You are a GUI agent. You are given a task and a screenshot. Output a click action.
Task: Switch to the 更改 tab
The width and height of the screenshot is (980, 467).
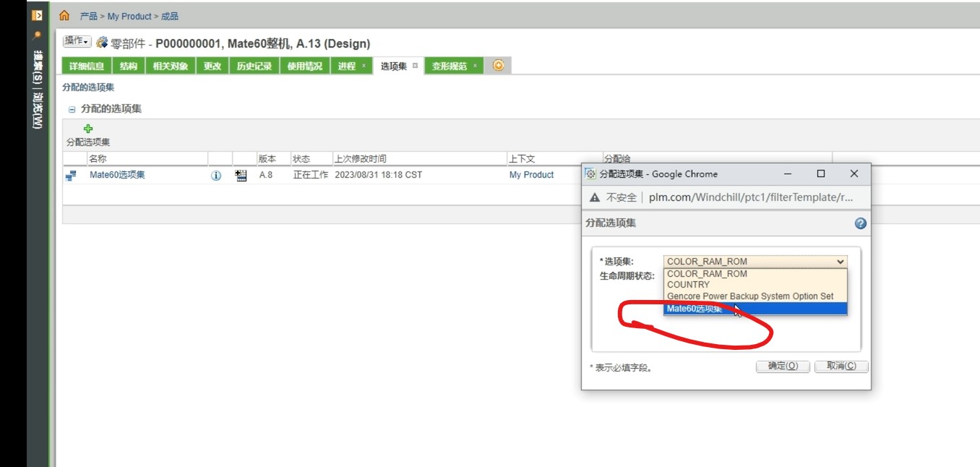click(212, 66)
